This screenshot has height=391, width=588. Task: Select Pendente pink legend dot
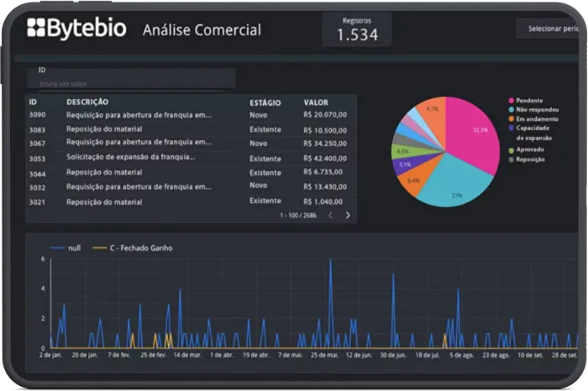tap(511, 101)
